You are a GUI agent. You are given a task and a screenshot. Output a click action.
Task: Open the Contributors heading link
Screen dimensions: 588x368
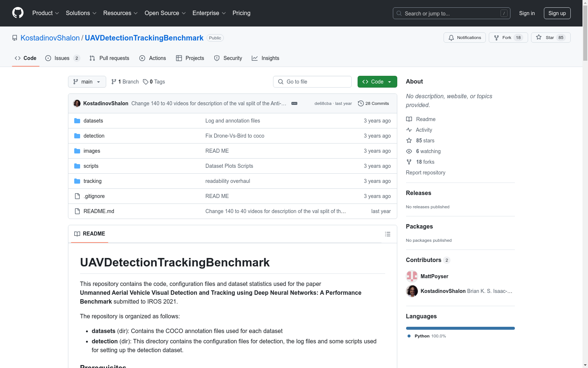click(x=428, y=260)
